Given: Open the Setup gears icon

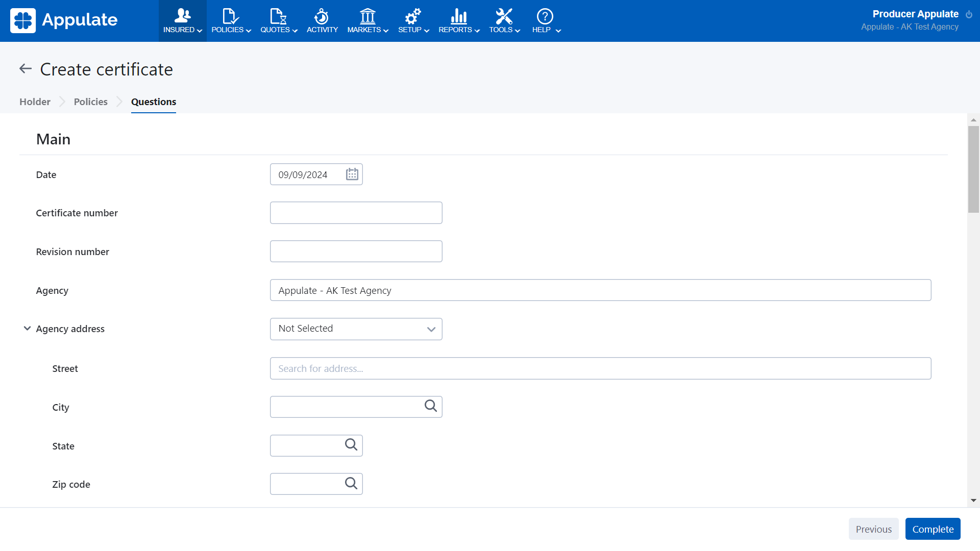Looking at the screenshot, I should 412,16.
